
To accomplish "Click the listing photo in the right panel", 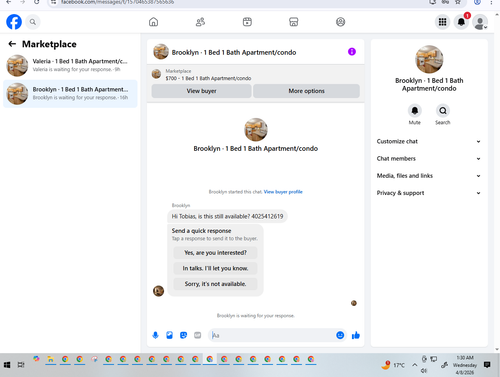I will click(x=429, y=59).
